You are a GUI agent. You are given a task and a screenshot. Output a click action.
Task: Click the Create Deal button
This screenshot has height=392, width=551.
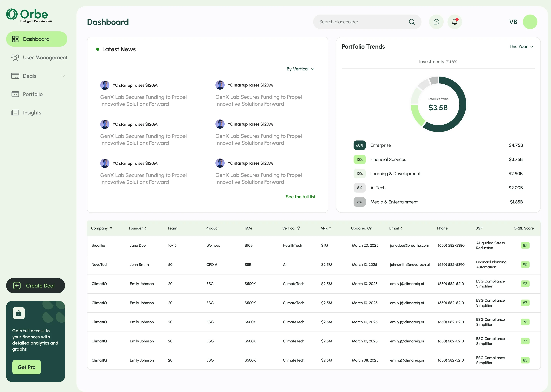35,286
